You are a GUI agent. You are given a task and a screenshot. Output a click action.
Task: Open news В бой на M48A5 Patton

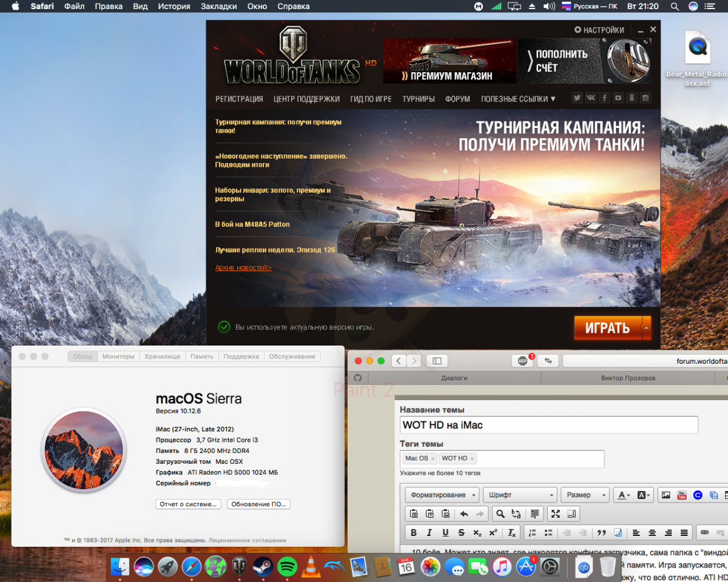tap(252, 224)
